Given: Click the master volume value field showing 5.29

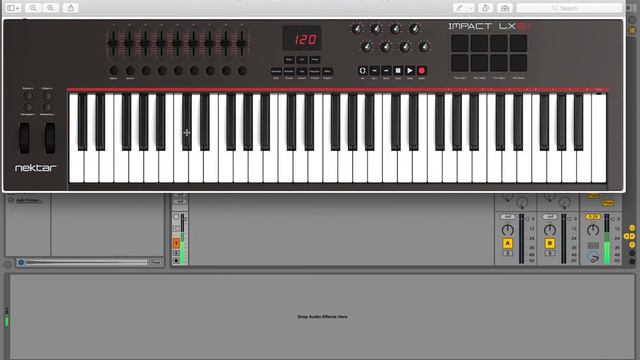Looking at the screenshot, I should 593,217.
